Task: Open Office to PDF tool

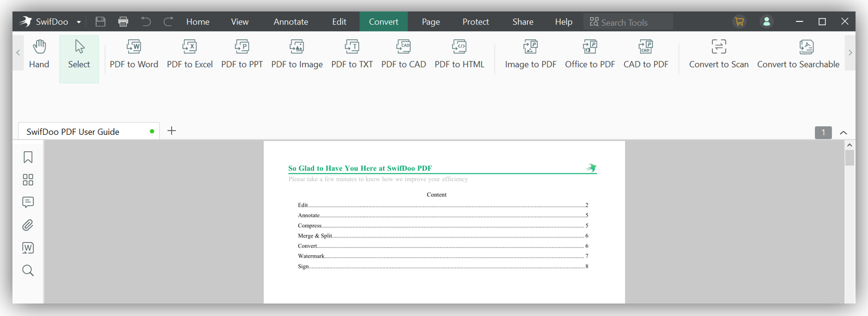Action: tap(590, 54)
